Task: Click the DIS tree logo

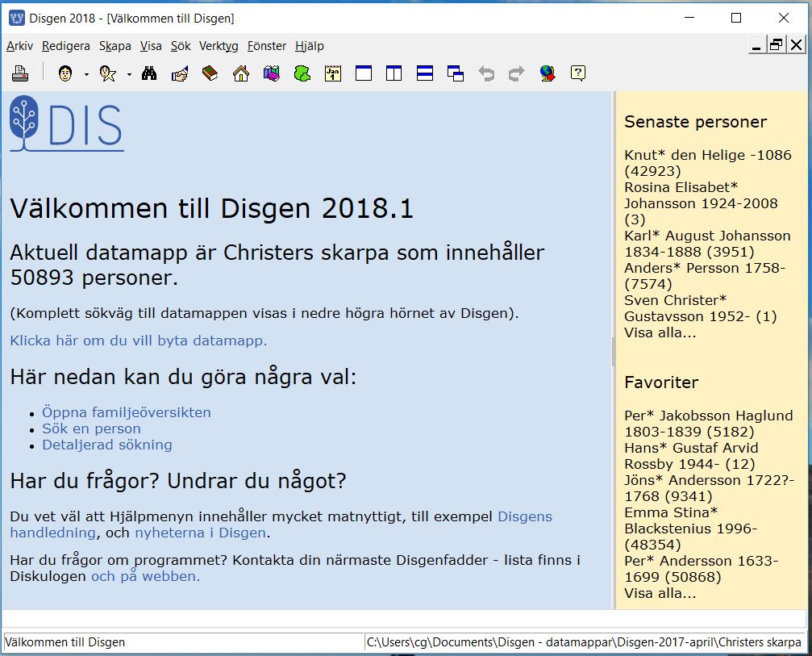Action: [x=67, y=123]
